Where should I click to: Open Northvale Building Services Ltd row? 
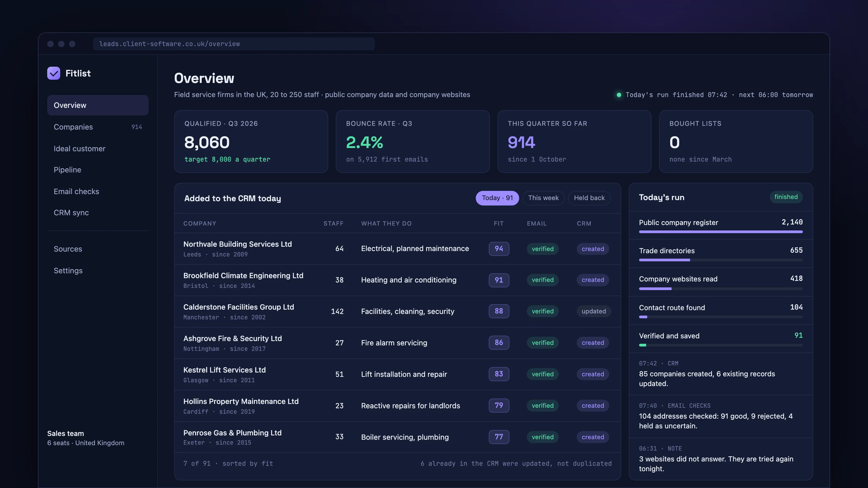tap(397, 249)
